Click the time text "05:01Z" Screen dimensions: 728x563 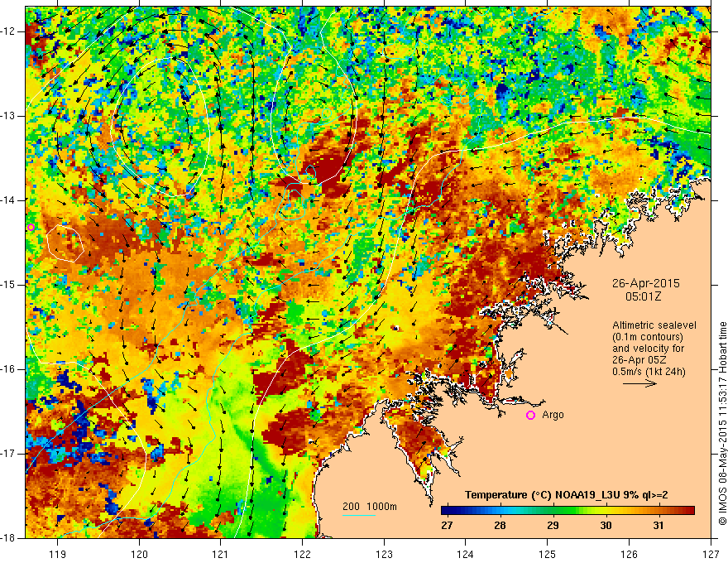[x=643, y=296]
